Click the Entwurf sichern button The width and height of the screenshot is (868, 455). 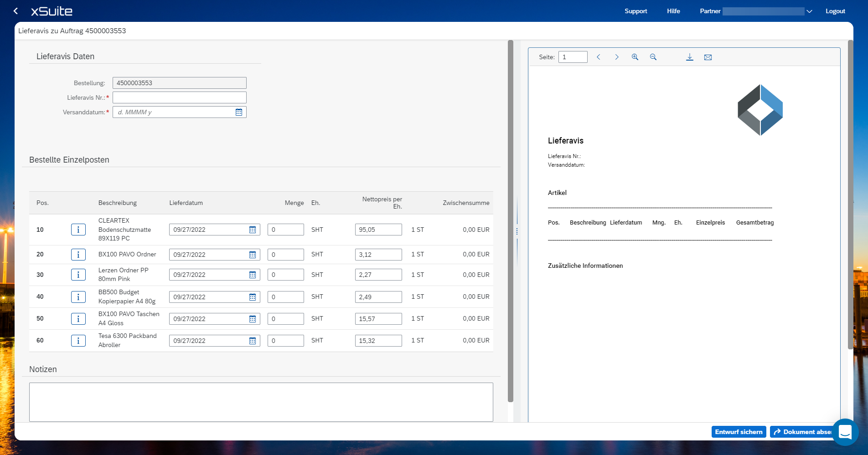point(738,432)
